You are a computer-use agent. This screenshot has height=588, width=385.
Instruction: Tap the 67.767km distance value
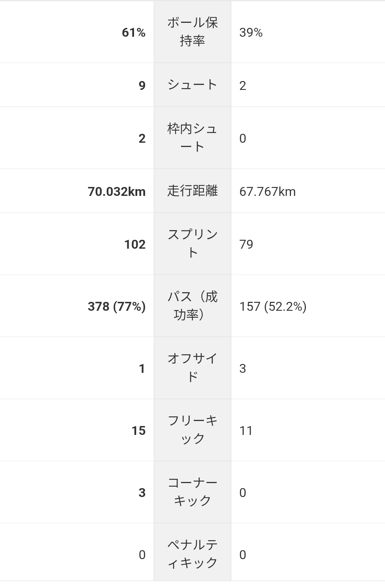pos(267,192)
